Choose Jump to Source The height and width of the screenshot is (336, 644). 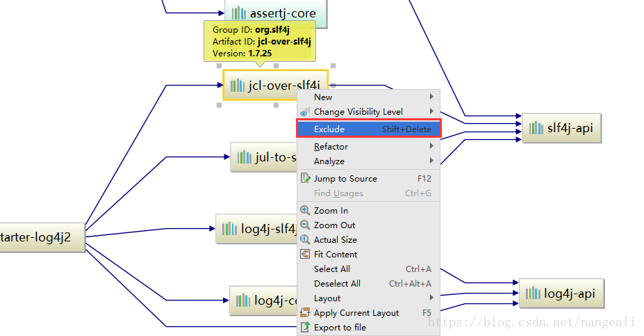[x=368, y=179]
